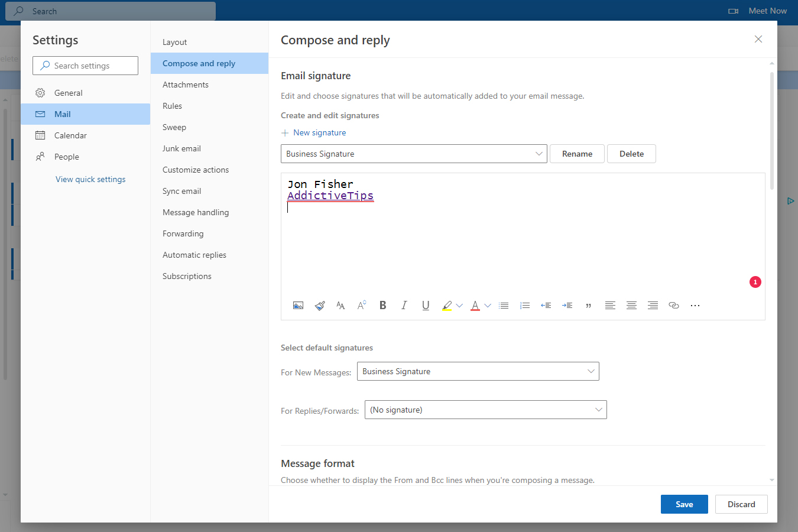Click the top Search bar
This screenshot has height=532, width=798.
coord(111,11)
